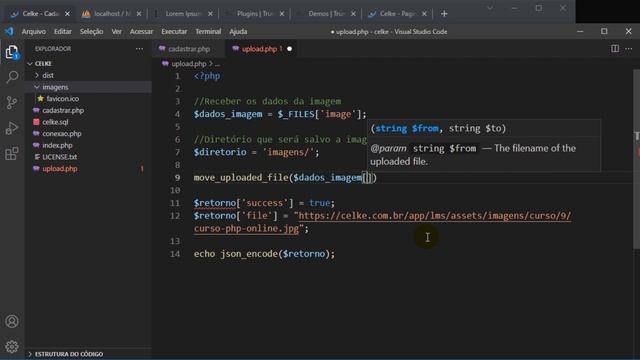Click the VS Code logo icon

[x=9, y=31]
